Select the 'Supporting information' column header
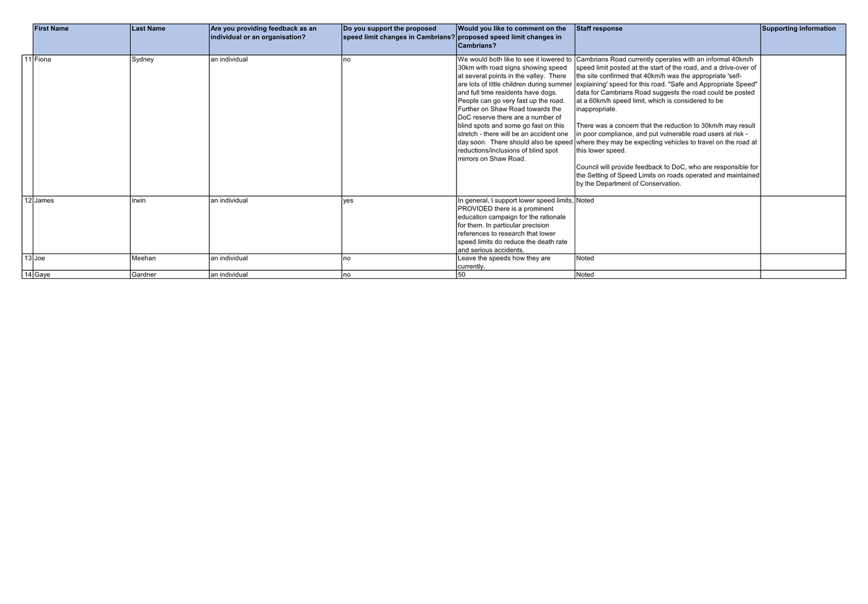Screen dimensions: 868x604 (x=803, y=39)
